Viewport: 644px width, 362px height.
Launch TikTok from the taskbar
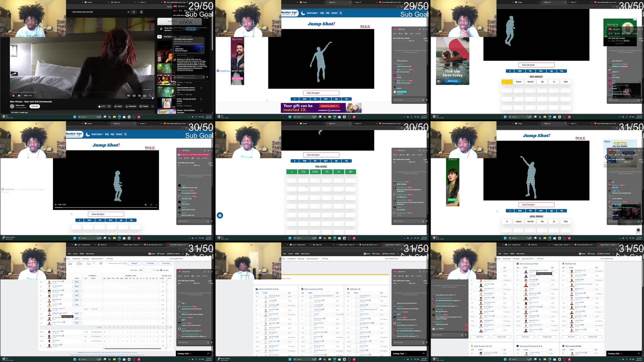[x=139, y=117]
